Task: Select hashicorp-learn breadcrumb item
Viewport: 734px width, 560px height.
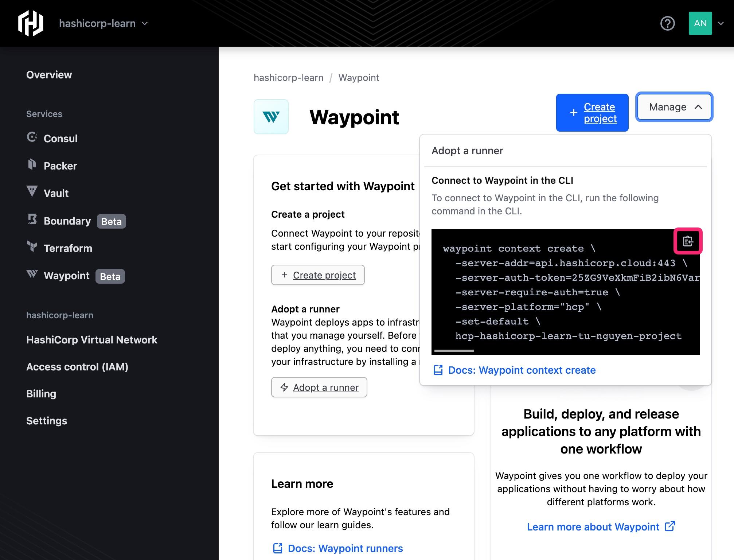Action: pyautogui.click(x=288, y=77)
